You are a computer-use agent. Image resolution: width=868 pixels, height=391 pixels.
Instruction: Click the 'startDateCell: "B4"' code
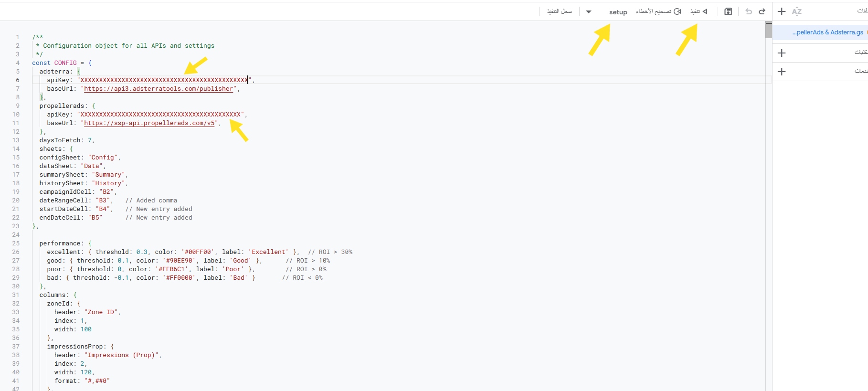click(76, 209)
